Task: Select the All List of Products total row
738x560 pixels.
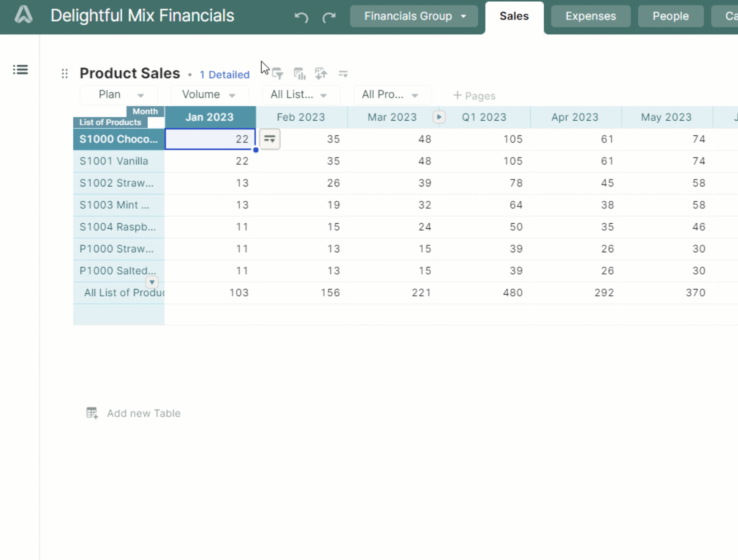Action: (x=119, y=293)
